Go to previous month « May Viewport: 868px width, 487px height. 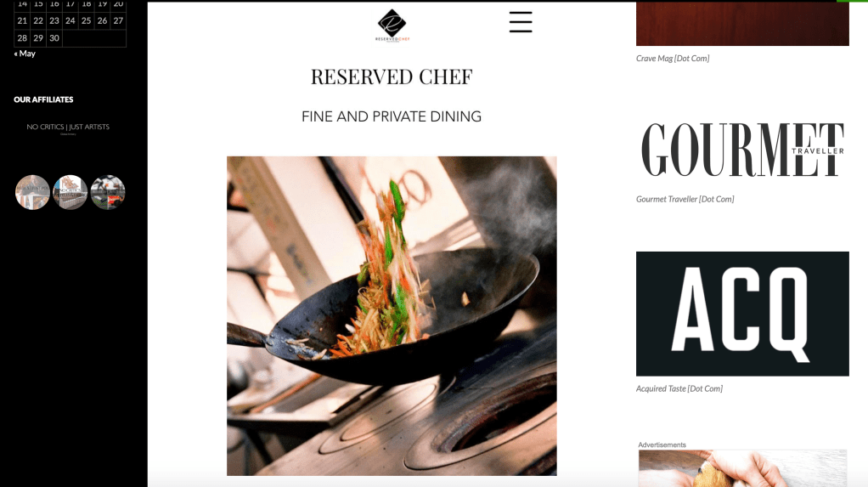25,54
